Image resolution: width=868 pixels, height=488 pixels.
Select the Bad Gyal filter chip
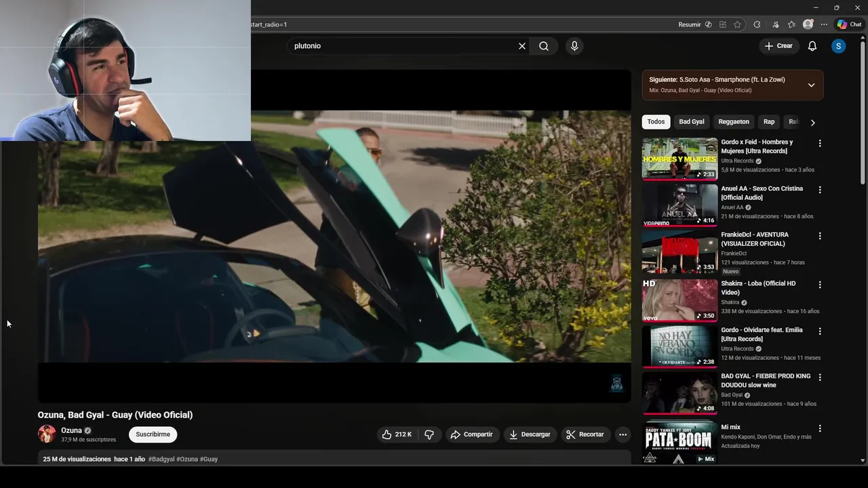coord(692,122)
